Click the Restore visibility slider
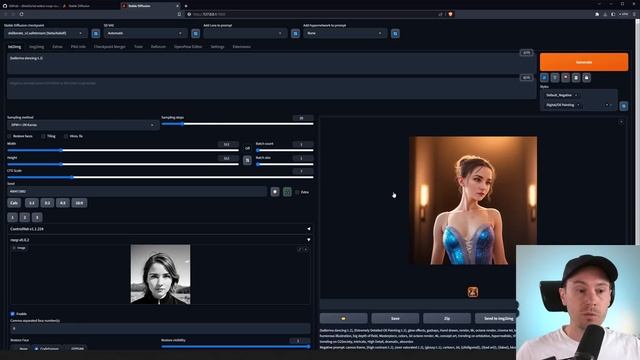 coord(236,346)
